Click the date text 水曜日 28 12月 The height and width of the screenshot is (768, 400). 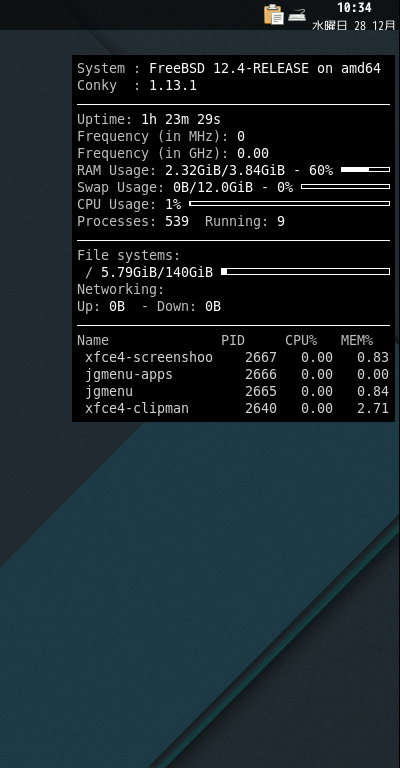(353, 25)
